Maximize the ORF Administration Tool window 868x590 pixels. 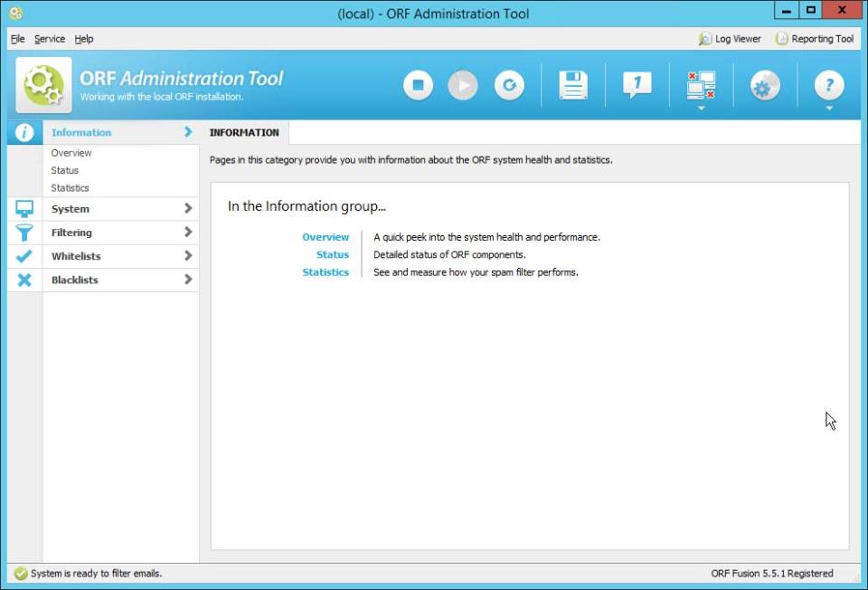[810, 10]
